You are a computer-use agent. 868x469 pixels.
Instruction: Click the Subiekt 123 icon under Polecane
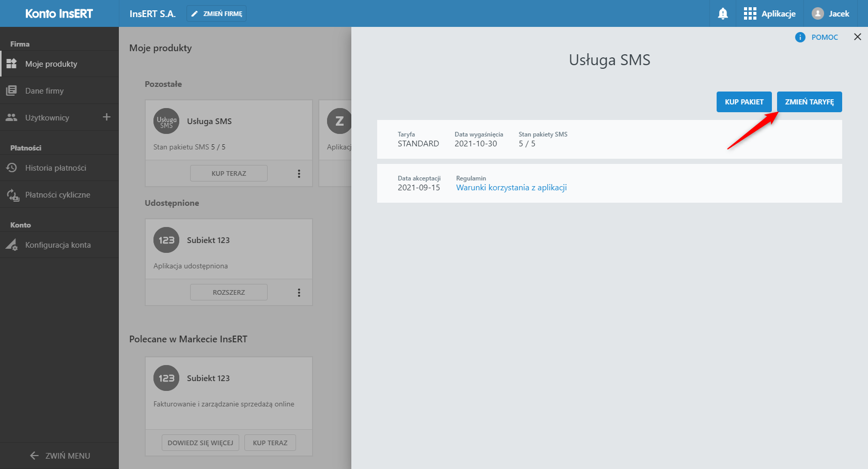[166, 378]
